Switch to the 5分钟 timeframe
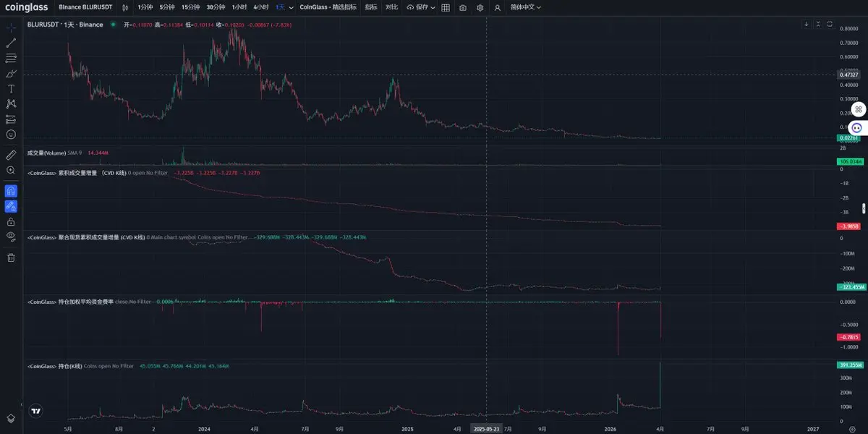 pyautogui.click(x=167, y=7)
